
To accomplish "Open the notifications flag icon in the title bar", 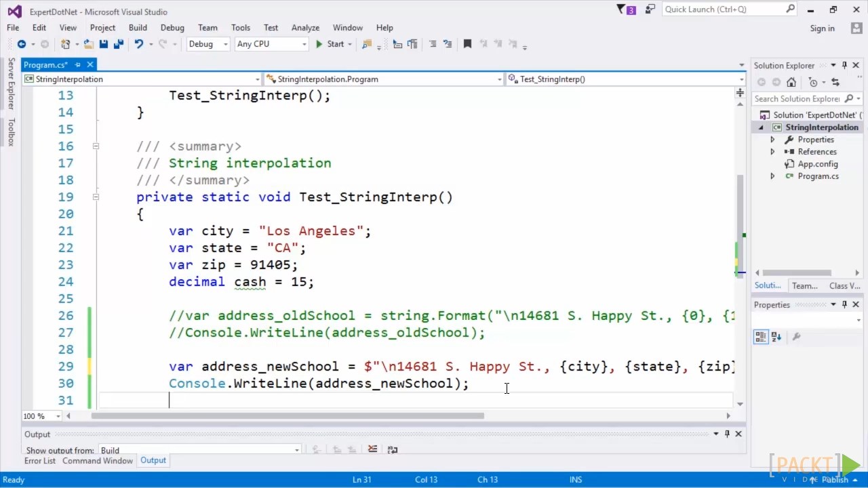I will pos(626,9).
